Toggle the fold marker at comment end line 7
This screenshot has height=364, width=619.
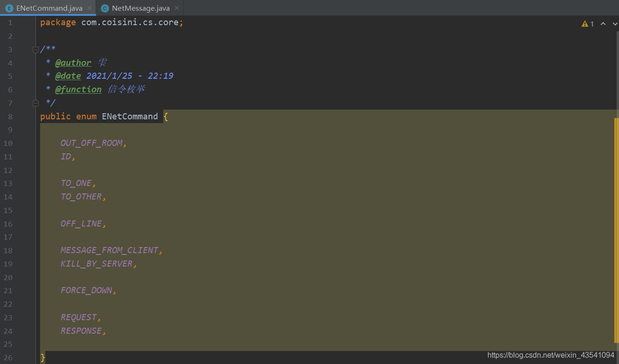[35, 103]
